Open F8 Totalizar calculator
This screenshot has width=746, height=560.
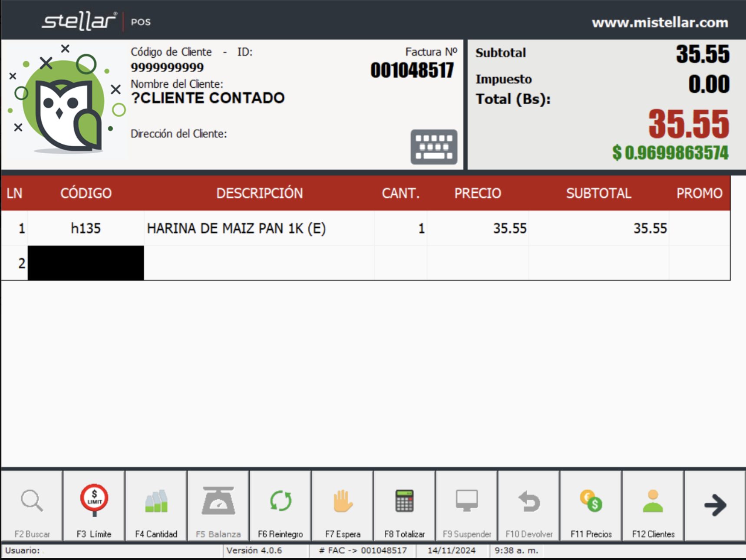404,506
